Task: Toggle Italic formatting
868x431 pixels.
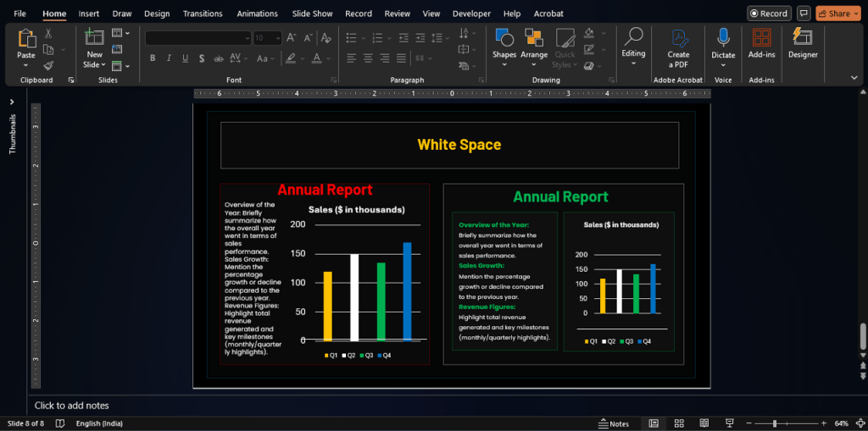Action: (169, 58)
